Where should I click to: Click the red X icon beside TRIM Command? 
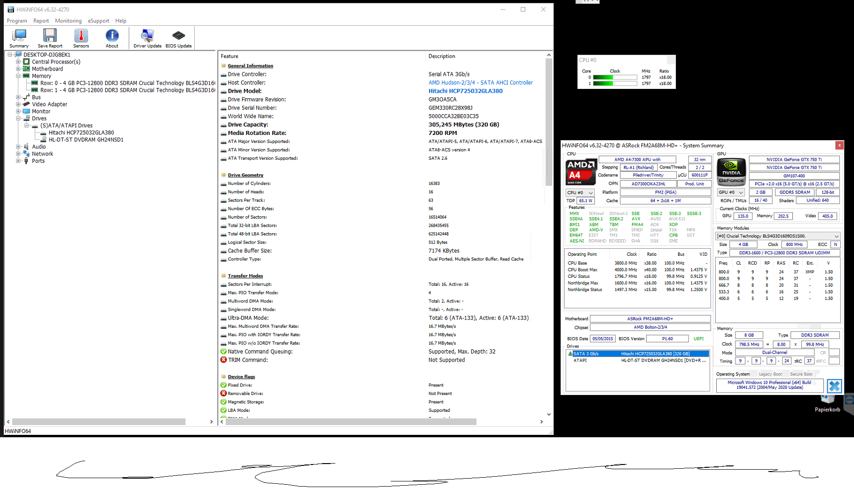(x=224, y=360)
